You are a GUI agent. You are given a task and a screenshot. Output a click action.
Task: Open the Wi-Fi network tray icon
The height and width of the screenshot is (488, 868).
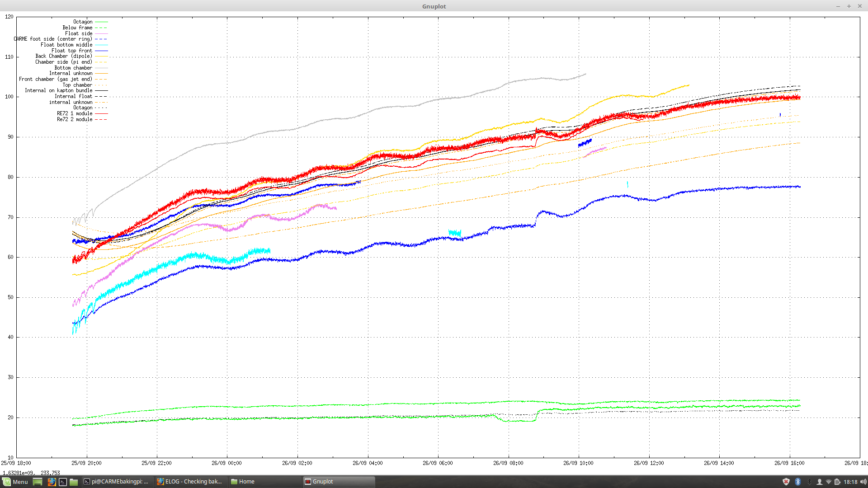(829, 482)
